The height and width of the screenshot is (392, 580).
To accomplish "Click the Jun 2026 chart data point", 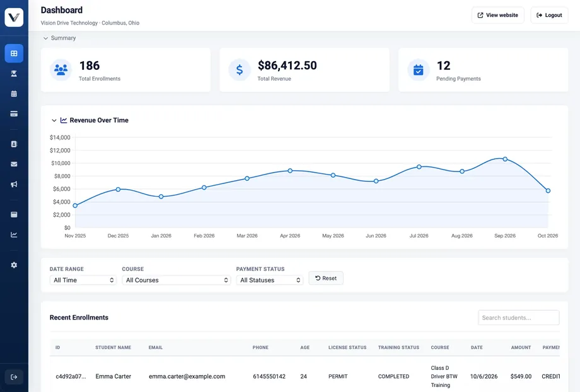I will 376,182.
